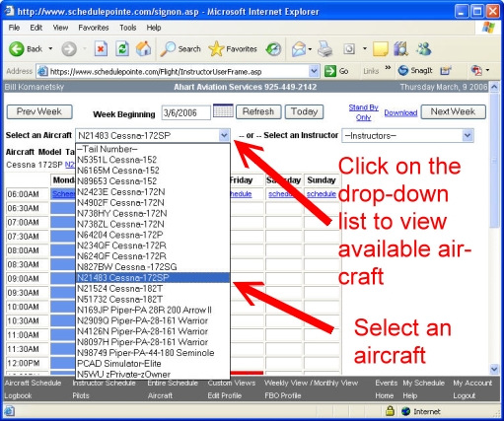
Task: Click the Next Week button
Action: (453, 111)
